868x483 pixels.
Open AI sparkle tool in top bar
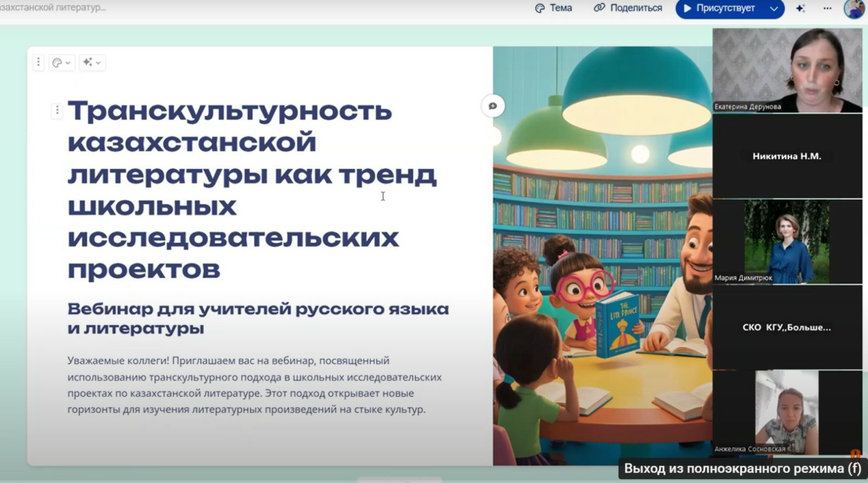pyautogui.click(x=801, y=8)
